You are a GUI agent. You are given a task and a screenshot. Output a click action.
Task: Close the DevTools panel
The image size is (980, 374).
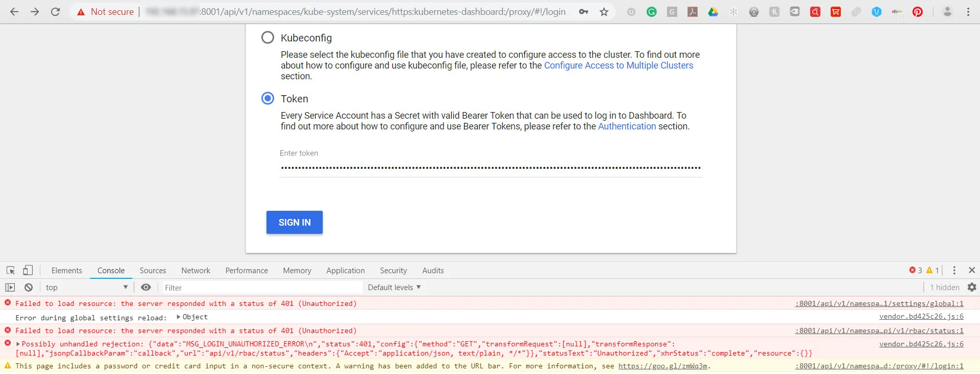tap(972, 270)
